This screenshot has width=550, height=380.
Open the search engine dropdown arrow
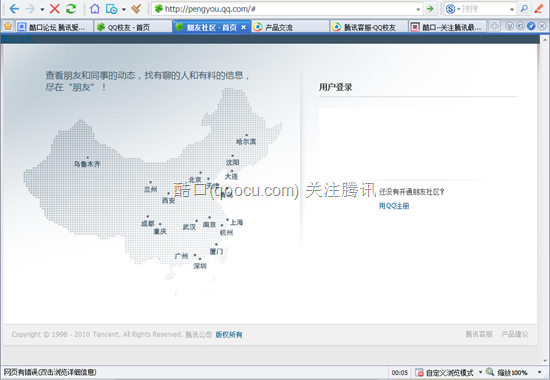point(512,9)
